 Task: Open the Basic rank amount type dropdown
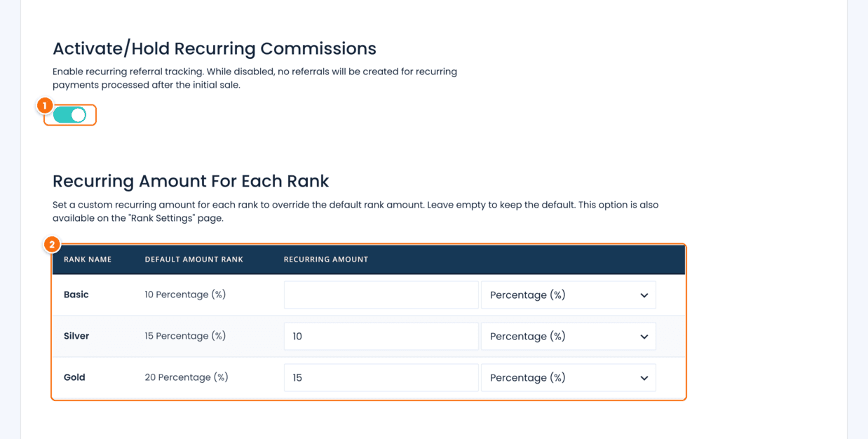568,295
